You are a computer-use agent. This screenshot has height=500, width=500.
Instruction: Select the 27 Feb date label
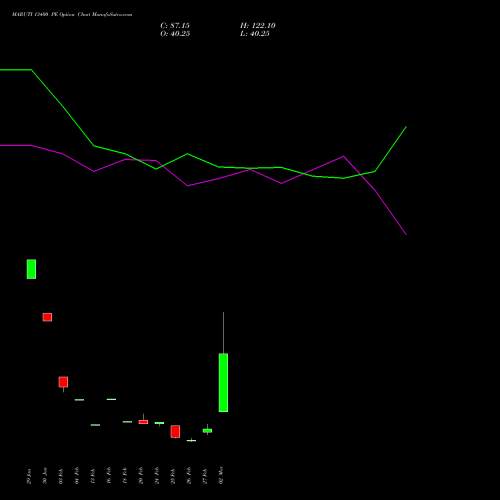205,476
